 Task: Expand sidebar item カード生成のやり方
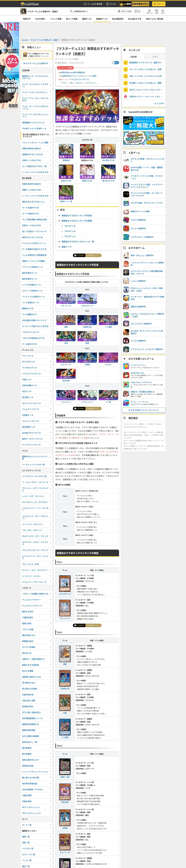[x=37, y=208]
